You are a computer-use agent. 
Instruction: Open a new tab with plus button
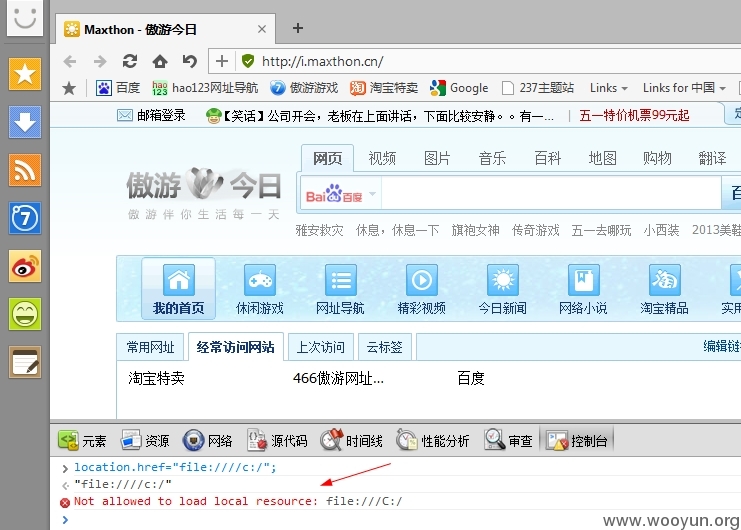coord(298,28)
